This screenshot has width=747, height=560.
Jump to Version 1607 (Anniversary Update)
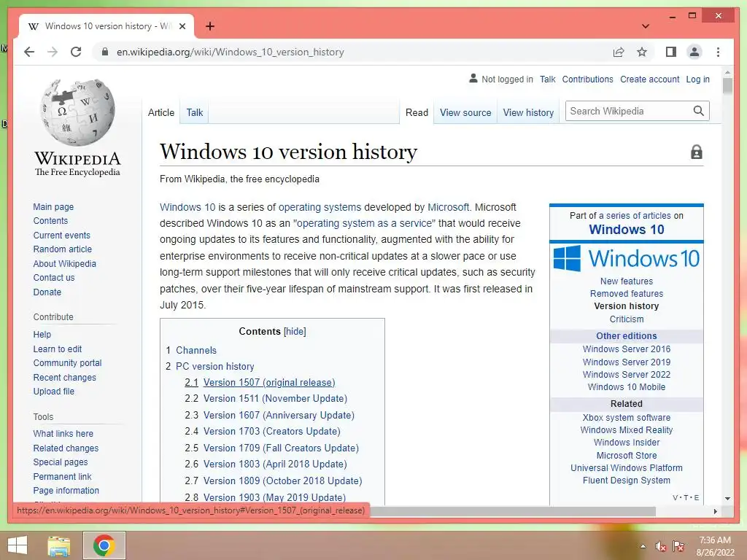pos(269,415)
